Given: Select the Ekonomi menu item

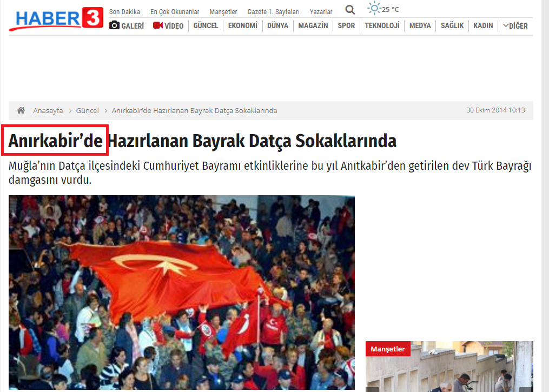Looking at the screenshot, I should (x=242, y=25).
